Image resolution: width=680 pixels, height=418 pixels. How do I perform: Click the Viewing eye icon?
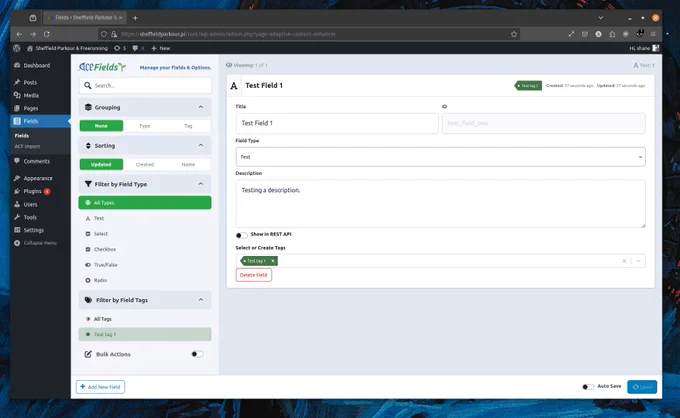pos(229,65)
